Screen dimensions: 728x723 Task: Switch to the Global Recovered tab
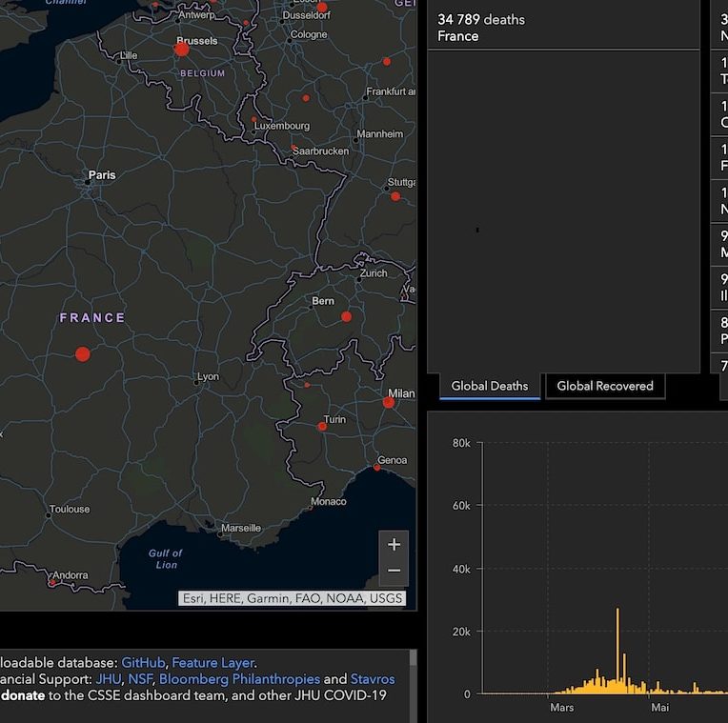click(605, 386)
